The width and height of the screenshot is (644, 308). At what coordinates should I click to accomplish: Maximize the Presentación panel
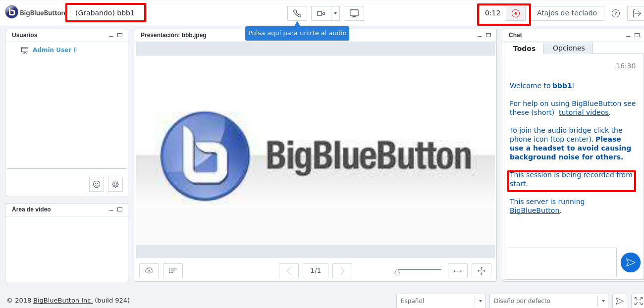tap(488, 35)
